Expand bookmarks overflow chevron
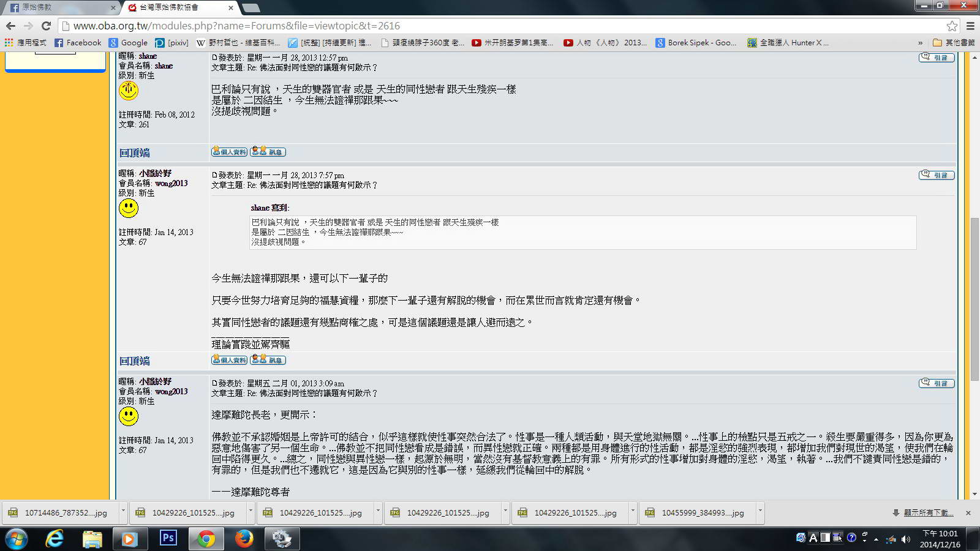Image resolution: width=980 pixels, height=551 pixels. click(920, 43)
